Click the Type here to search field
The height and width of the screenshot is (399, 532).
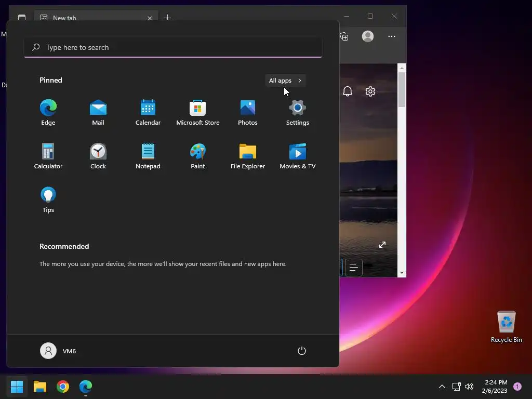tap(173, 47)
